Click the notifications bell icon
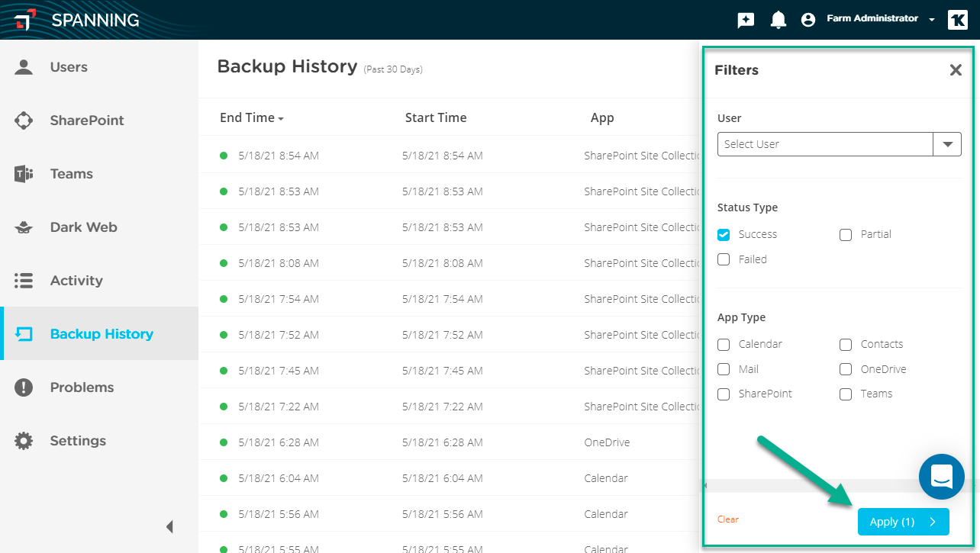The height and width of the screenshot is (553, 980). (778, 20)
